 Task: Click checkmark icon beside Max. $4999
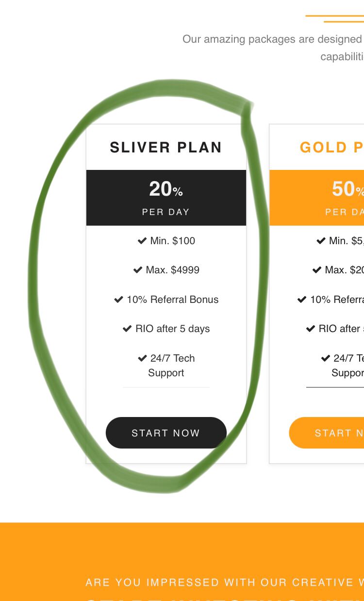pyautogui.click(x=138, y=270)
